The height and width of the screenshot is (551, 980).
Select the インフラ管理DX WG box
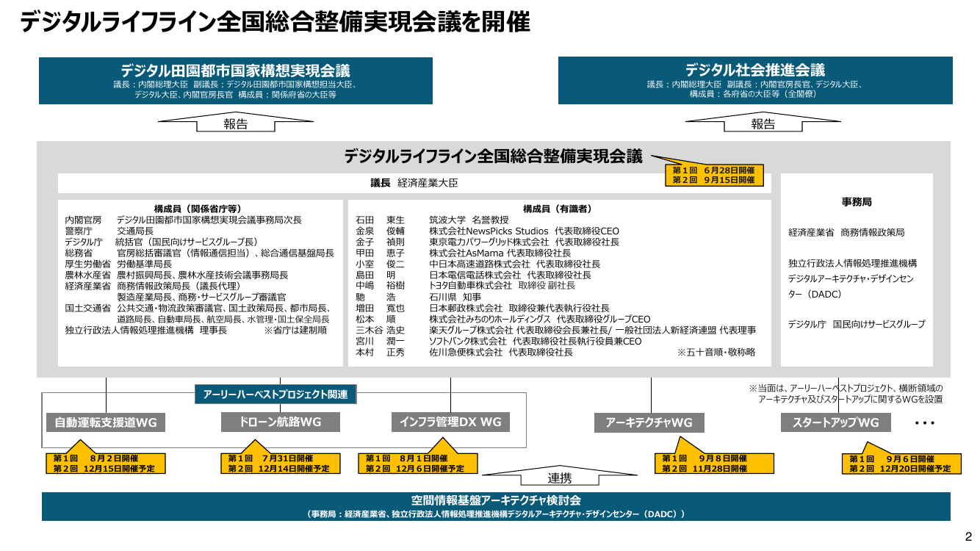pyautogui.click(x=450, y=422)
